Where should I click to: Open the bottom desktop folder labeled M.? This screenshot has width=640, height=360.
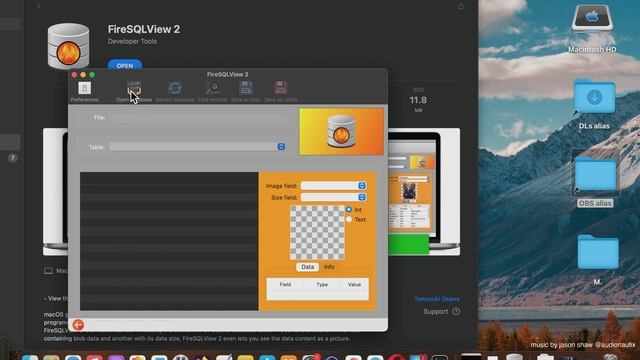coord(598,252)
